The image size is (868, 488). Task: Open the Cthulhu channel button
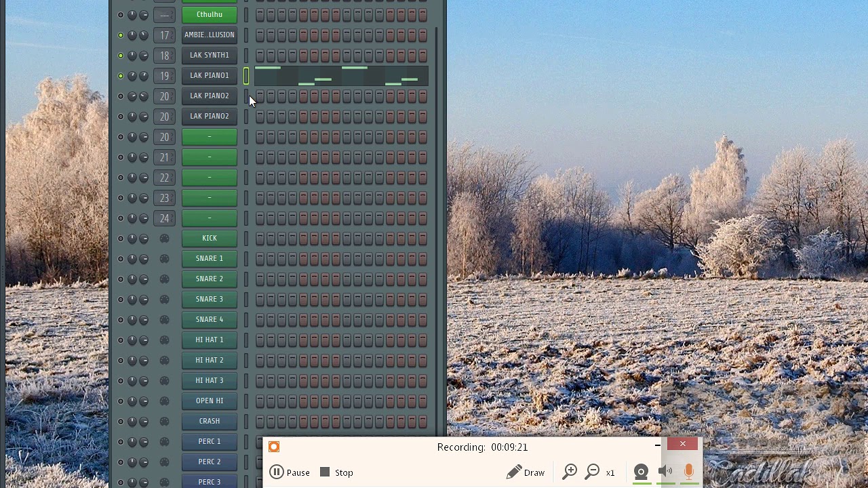click(210, 14)
